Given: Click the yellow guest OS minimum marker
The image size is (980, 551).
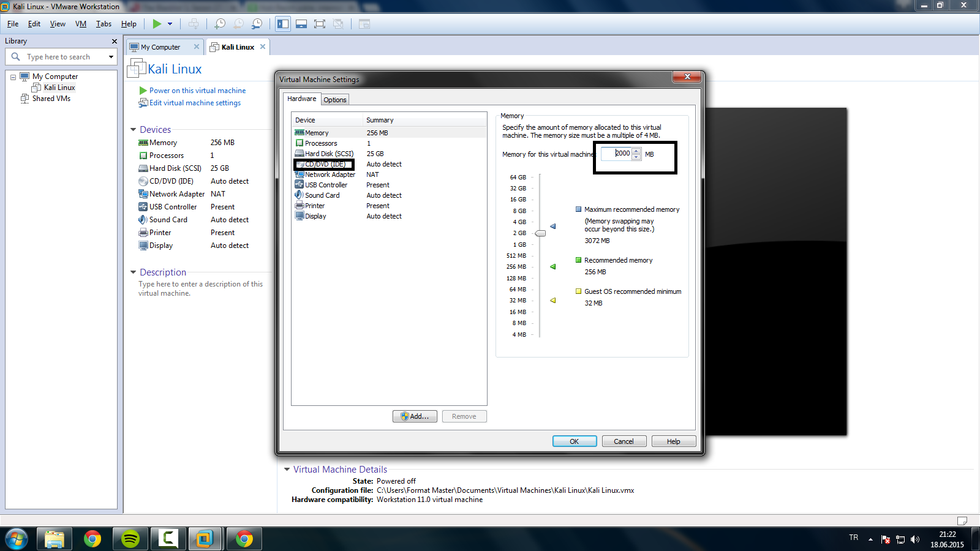Looking at the screenshot, I should point(553,301).
